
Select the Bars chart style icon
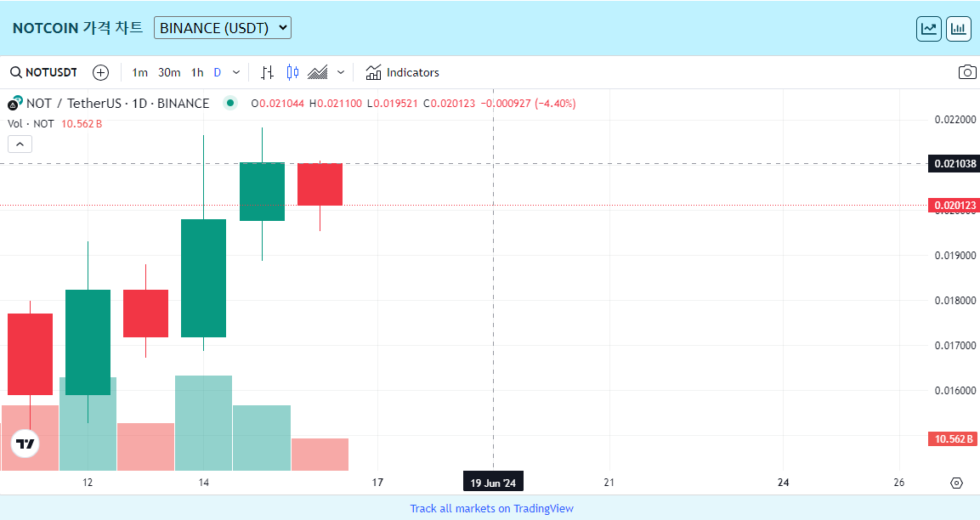point(267,72)
